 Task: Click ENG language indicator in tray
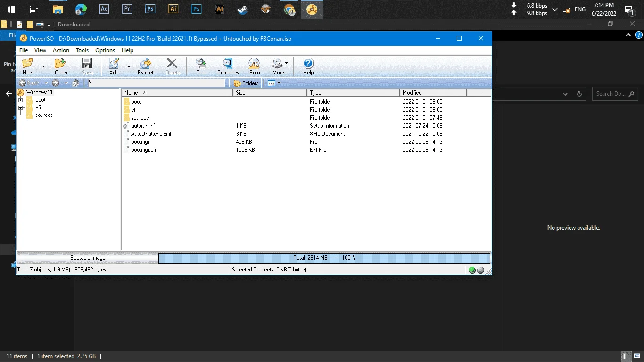coord(580,9)
